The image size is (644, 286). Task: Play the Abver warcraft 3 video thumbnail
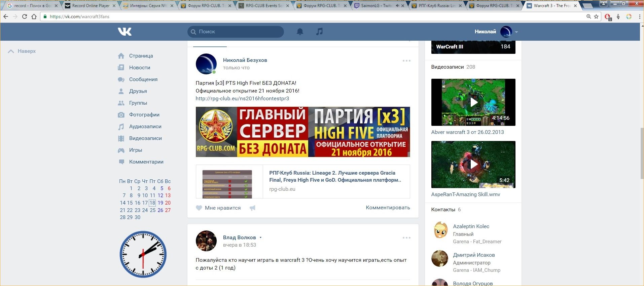click(x=473, y=102)
